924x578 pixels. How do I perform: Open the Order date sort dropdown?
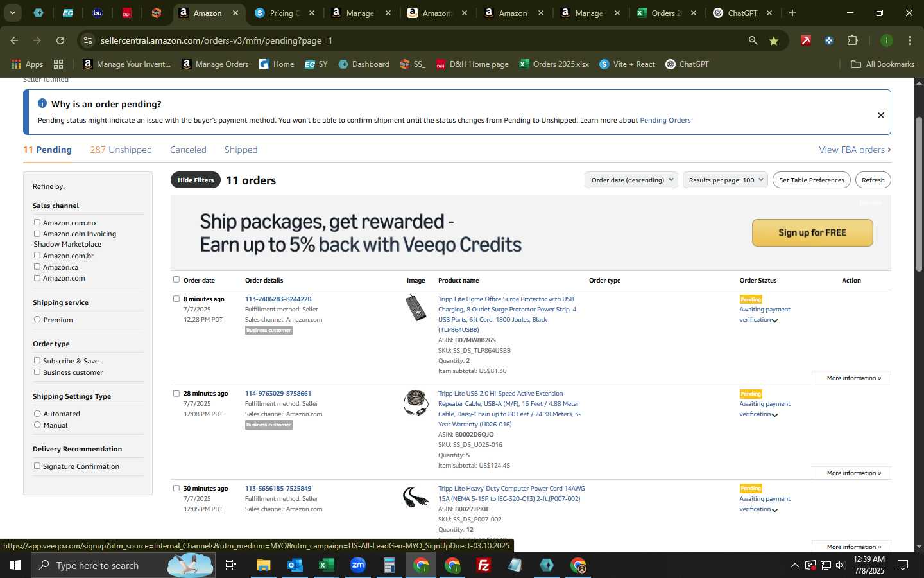point(632,180)
